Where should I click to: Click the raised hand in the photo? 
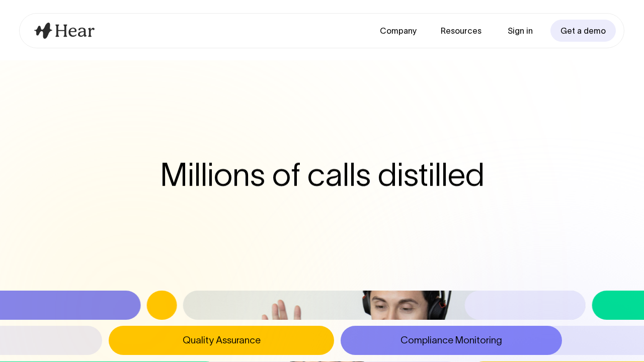282,311
